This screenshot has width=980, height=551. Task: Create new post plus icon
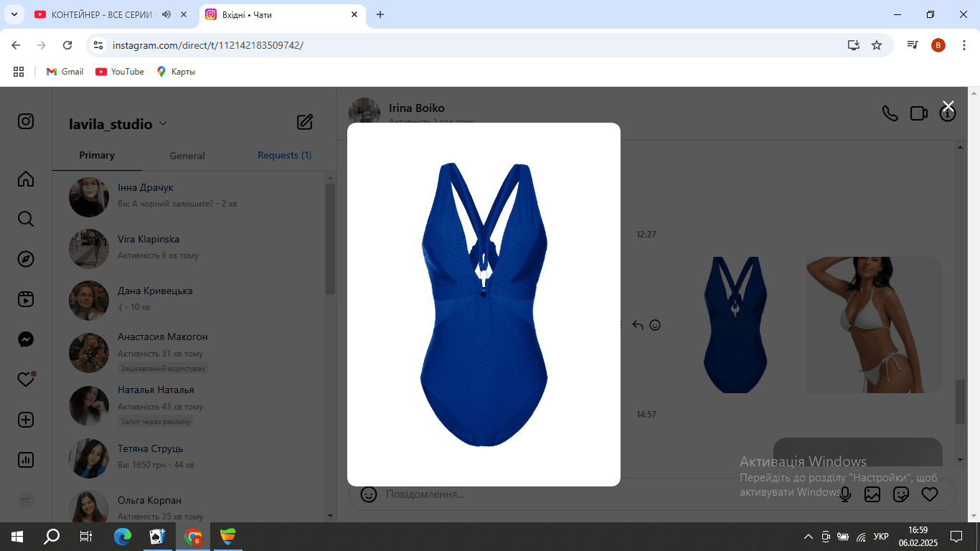[26, 420]
